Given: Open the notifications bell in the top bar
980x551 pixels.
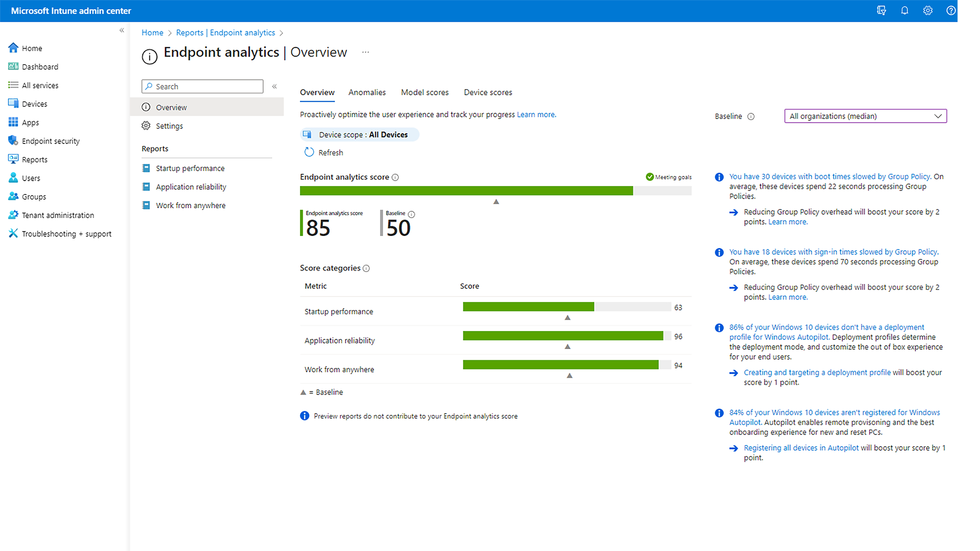Looking at the screenshot, I should [x=904, y=10].
